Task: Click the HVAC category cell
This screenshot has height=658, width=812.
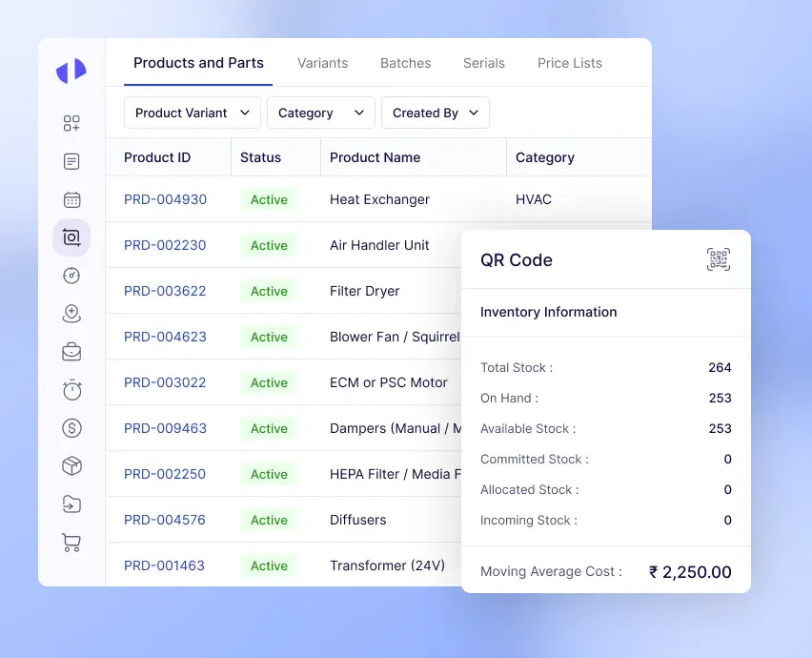Action: pos(534,199)
